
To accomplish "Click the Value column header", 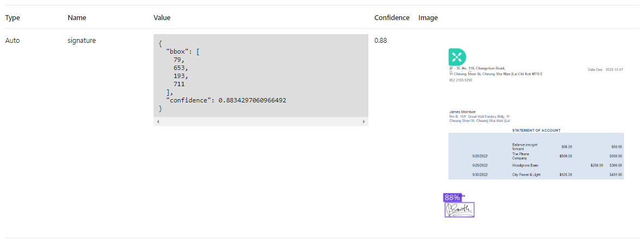I will [x=162, y=18].
